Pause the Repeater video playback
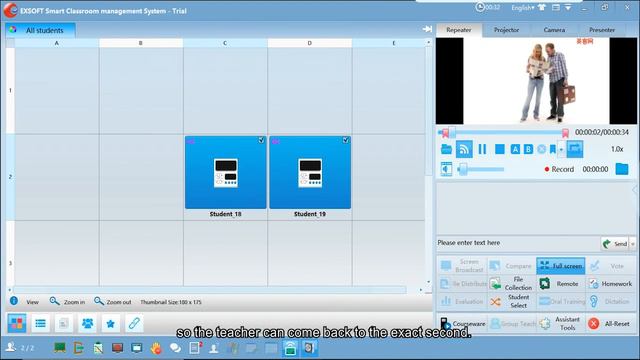This screenshot has height=360, width=640. [x=482, y=149]
